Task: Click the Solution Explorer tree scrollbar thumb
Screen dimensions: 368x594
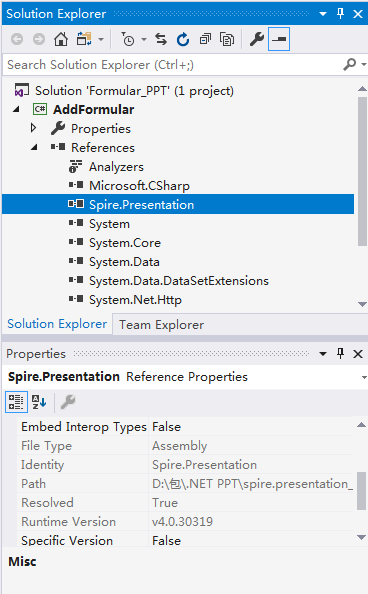Action: pyautogui.click(x=362, y=171)
